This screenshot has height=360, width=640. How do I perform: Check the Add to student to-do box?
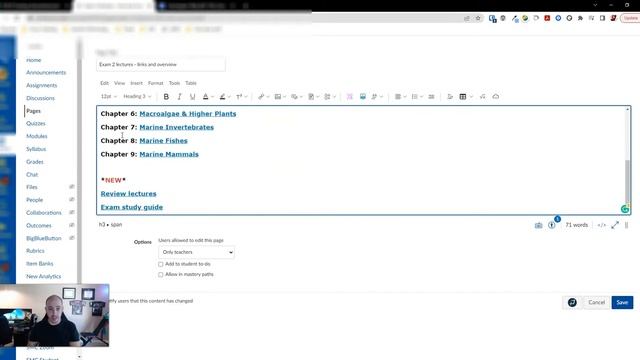coord(161,264)
